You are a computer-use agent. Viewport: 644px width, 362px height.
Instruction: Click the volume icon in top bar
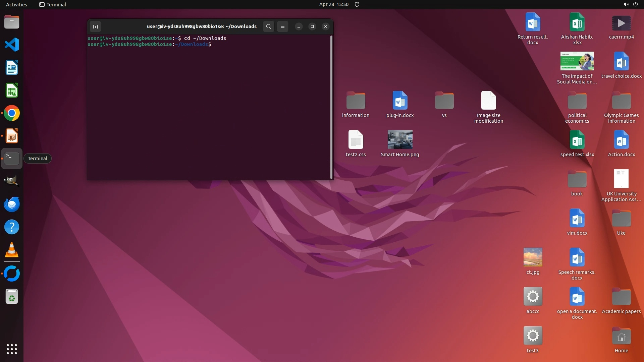pyautogui.click(x=626, y=4)
